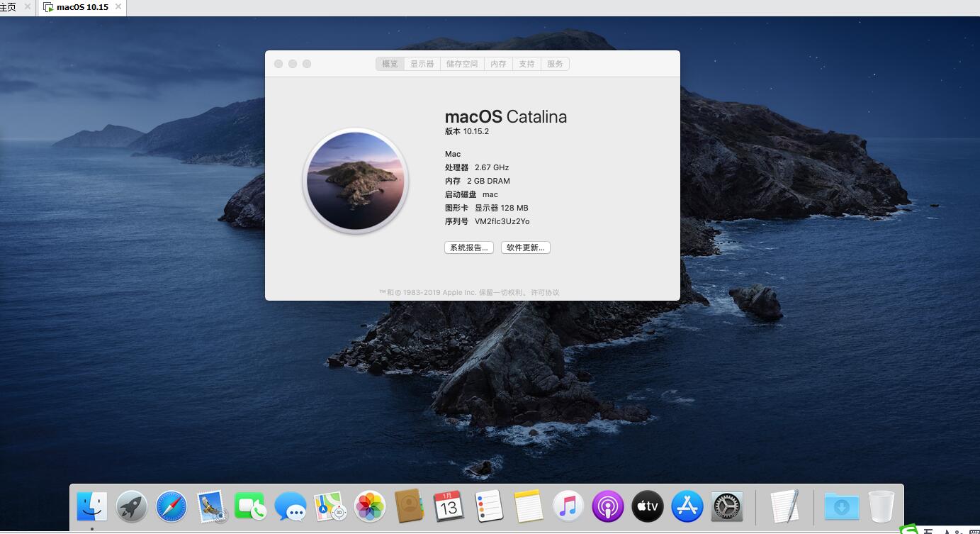Switch to the 支持 tab
Viewport: 980px width, 534px height.
click(x=526, y=64)
